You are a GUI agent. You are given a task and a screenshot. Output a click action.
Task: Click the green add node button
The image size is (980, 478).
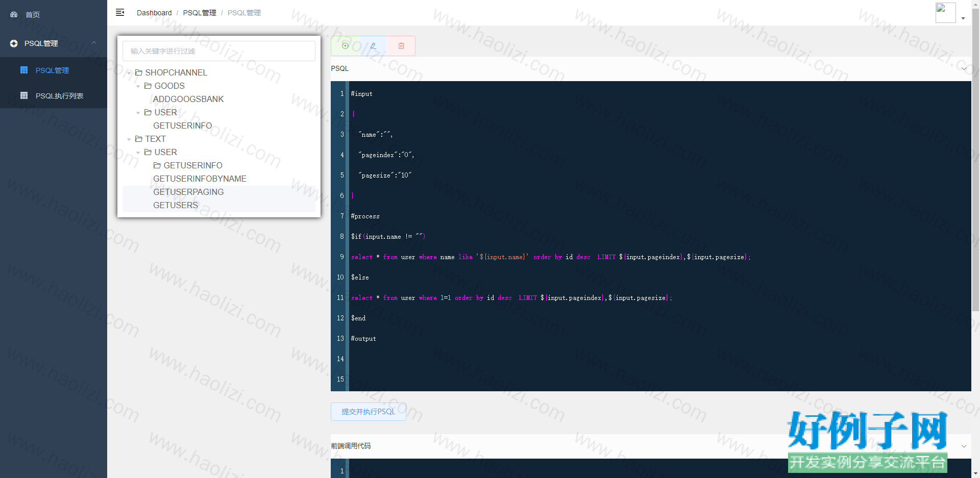[x=345, y=46]
